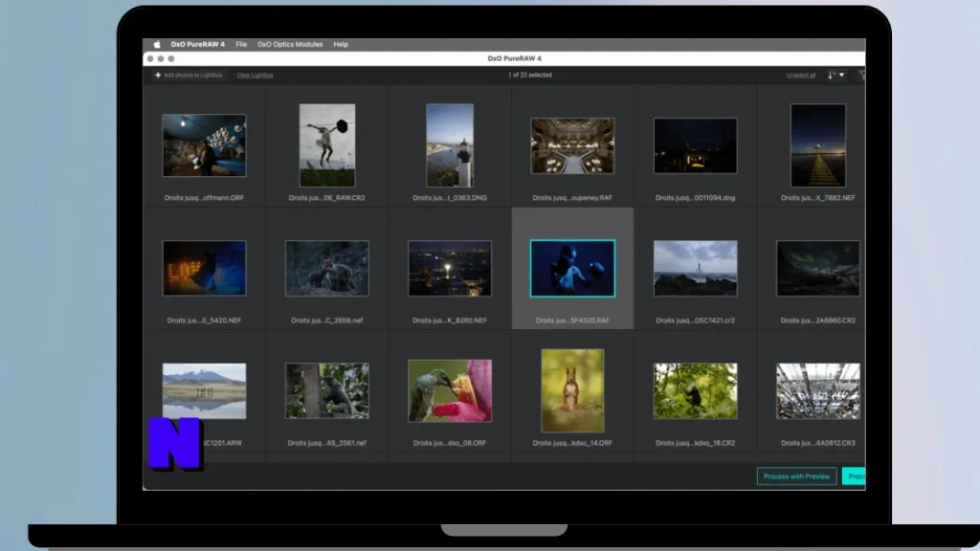980x551 pixels.
Task: Select the lighthouse portrait thumbnail
Action: (x=450, y=145)
